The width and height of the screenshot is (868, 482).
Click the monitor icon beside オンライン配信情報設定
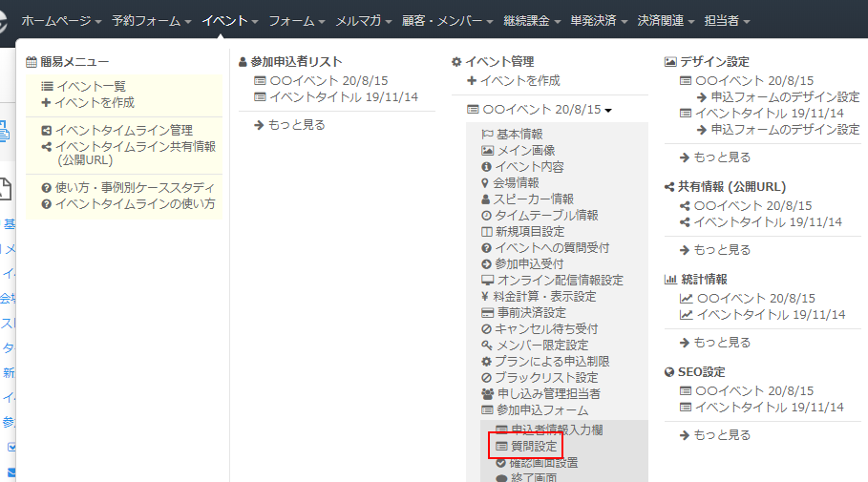point(487,281)
